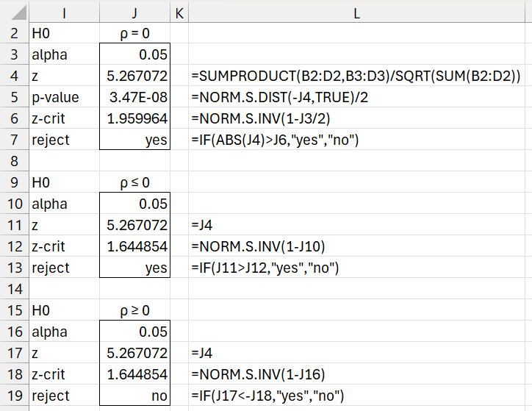
Task: Select the row 14 header
Action: click(x=14, y=289)
